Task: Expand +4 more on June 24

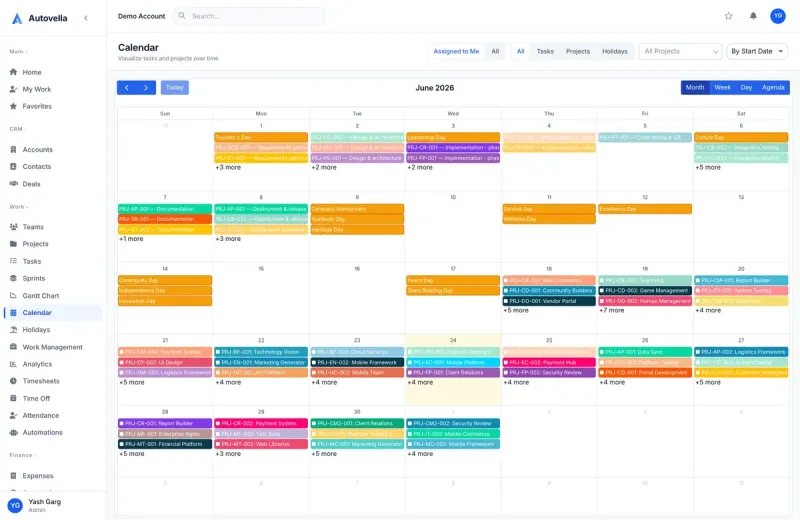Action: pyautogui.click(x=420, y=382)
